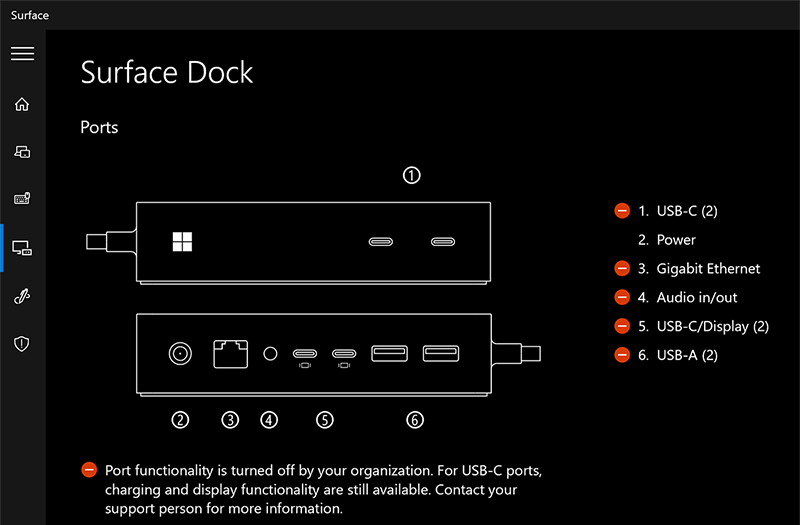
Task: Click the disabled icon beside USB-A (2)
Action: coord(622,355)
